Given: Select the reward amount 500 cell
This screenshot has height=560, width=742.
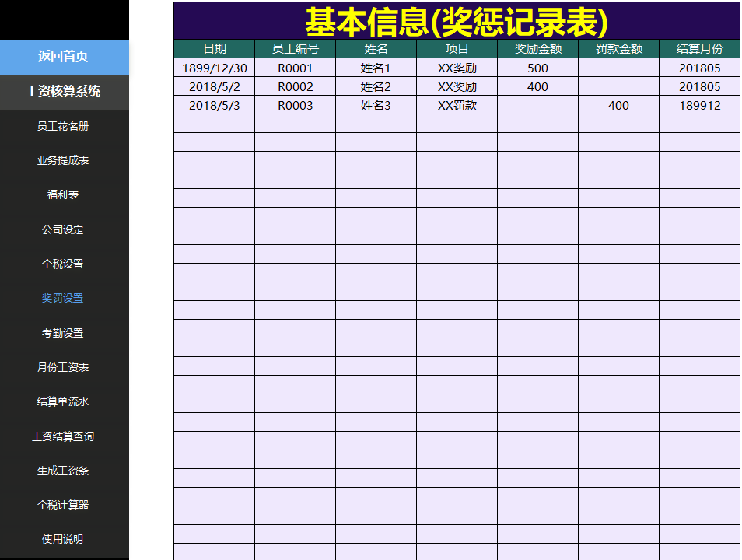Looking at the screenshot, I should [x=538, y=68].
